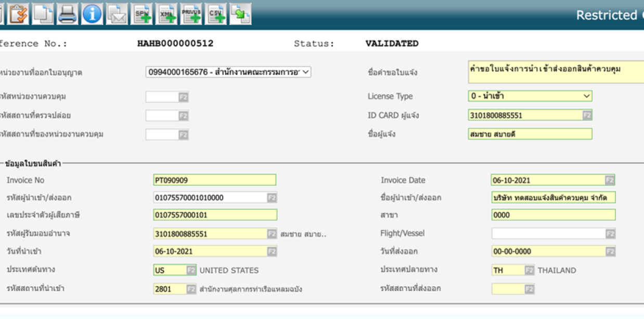Click the XML add file icon
Viewport: 644px width, 319px height.
(166, 14)
